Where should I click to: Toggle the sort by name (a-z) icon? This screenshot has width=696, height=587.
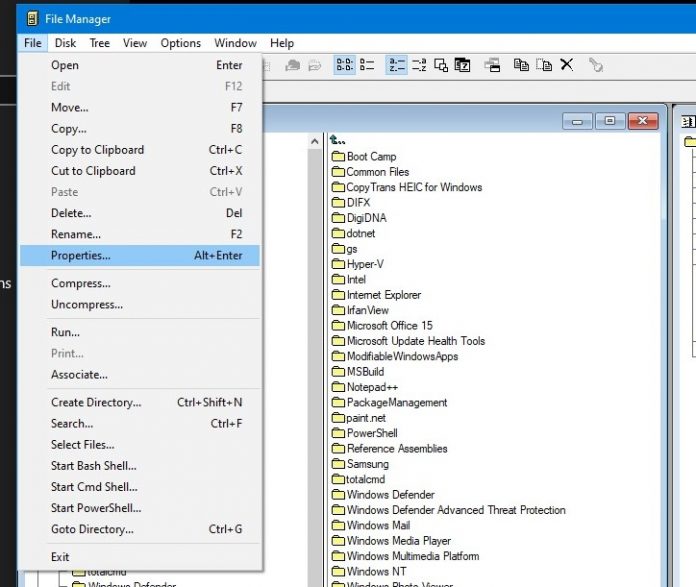pos(396,65)
